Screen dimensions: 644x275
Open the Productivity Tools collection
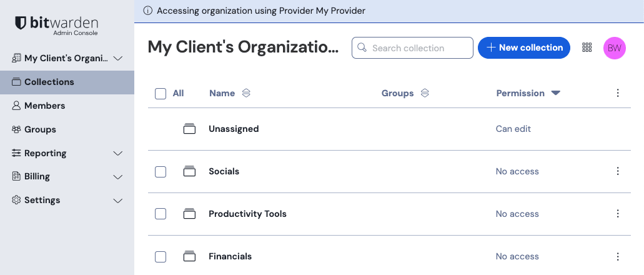tap(247, 214)
